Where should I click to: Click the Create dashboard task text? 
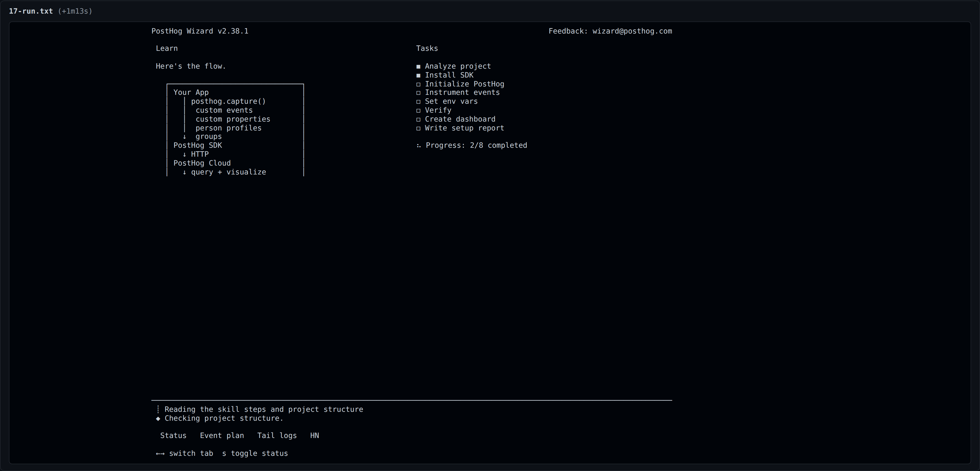460,119
